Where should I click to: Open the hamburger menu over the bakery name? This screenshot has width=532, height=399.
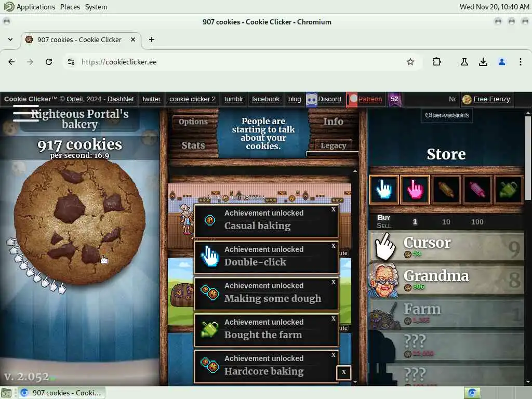pyautogui.click(x=26, y=113)
